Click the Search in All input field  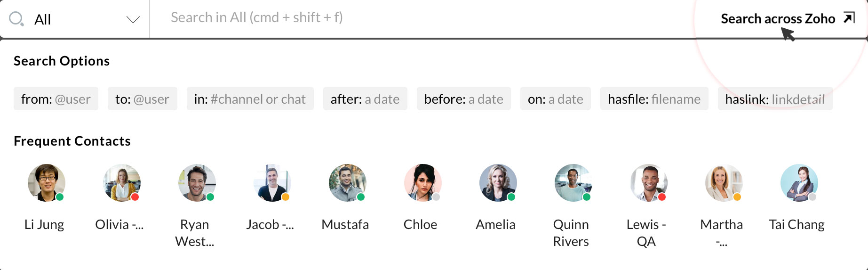(x=423, y=18)
